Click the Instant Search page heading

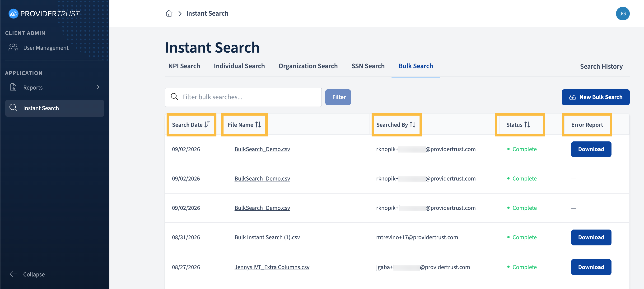tap(212, 47)
